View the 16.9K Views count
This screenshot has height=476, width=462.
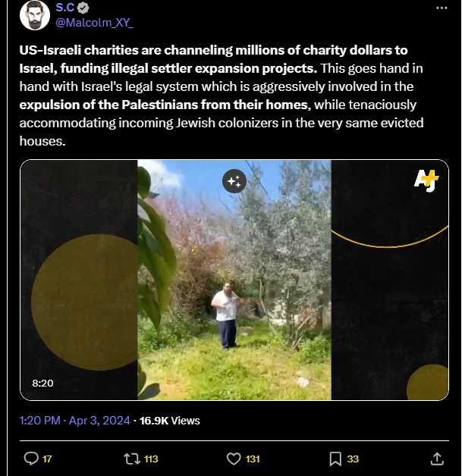[x=169, y=421]
